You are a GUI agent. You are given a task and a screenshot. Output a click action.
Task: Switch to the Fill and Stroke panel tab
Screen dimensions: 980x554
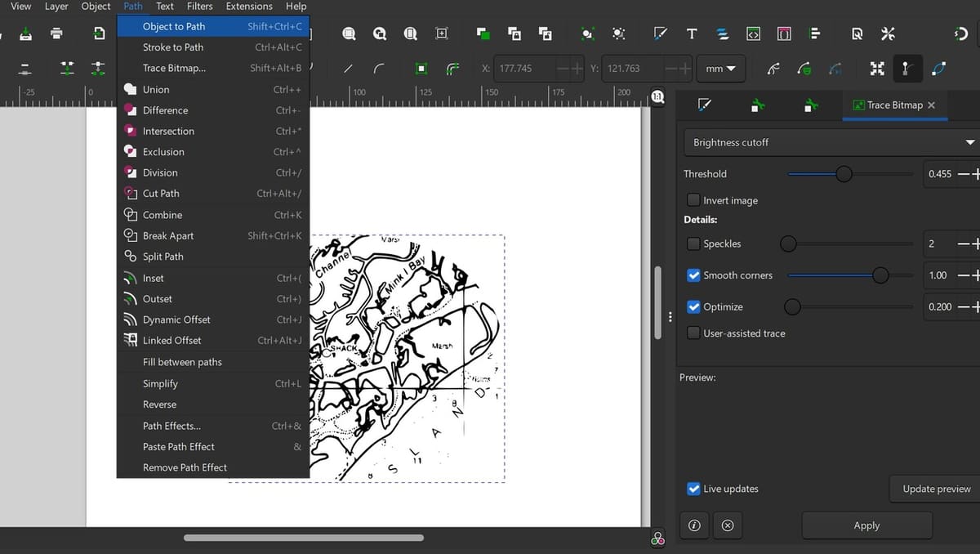click(x=704, y=105)
